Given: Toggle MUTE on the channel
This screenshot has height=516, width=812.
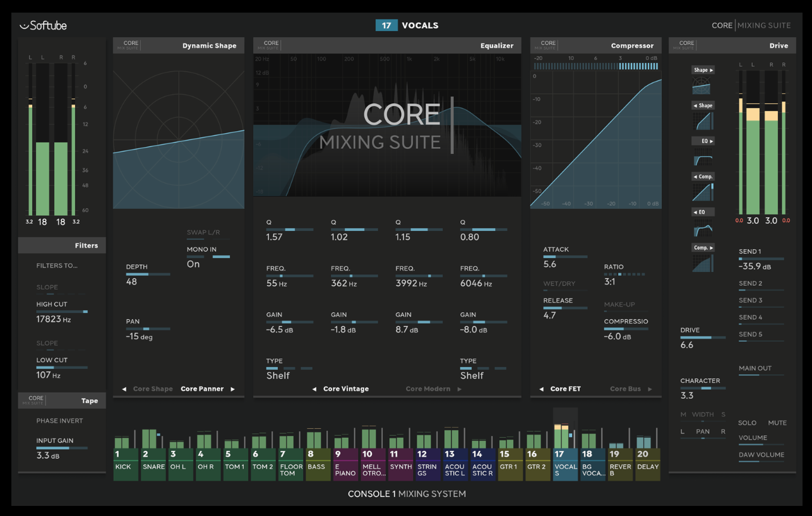Looking at the screenshot, I should (777, 423).
